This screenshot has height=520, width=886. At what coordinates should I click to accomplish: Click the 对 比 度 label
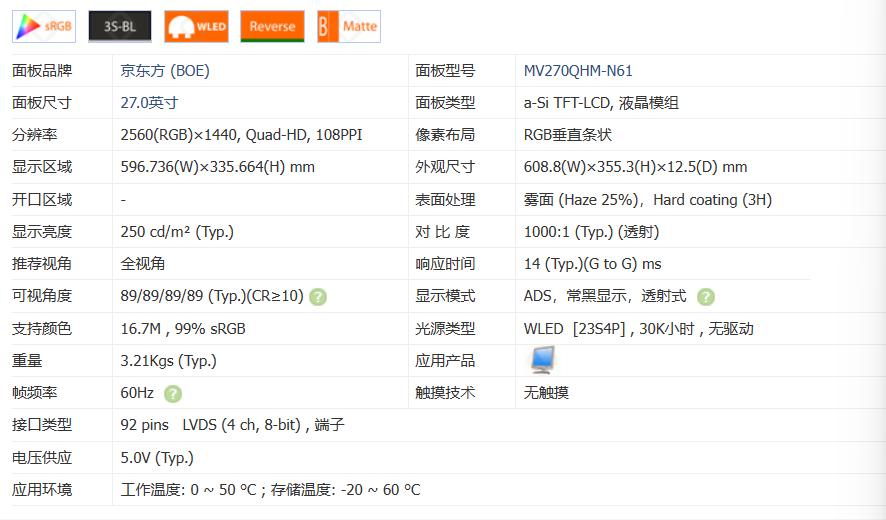[443, 232]
